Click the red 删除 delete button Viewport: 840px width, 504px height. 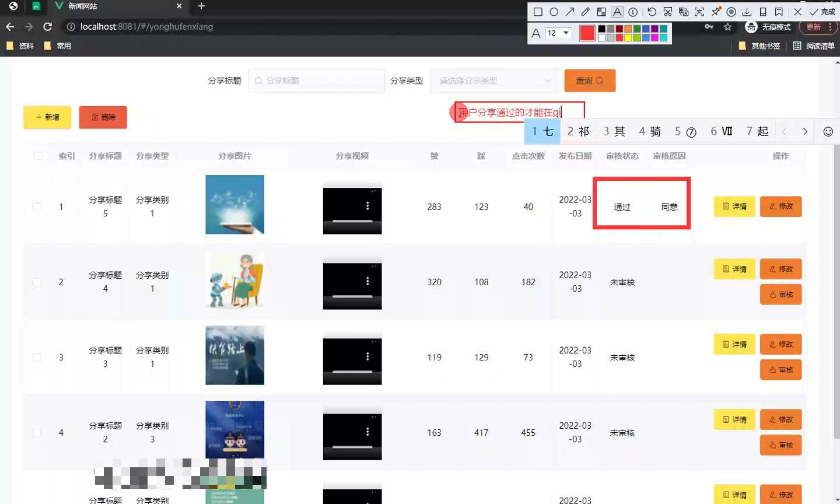click(x=103, y=117)
